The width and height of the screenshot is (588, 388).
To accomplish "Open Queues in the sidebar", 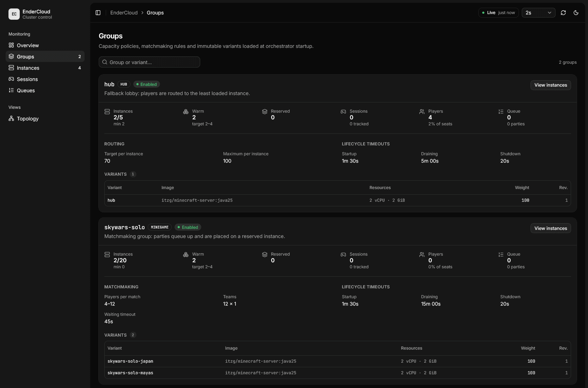I will pyautogui.click(x=45, y=90).
